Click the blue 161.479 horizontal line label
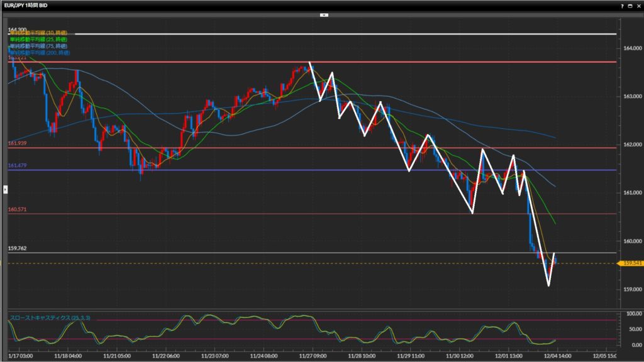Screen dimensions: 644x362 click(17, 165)
